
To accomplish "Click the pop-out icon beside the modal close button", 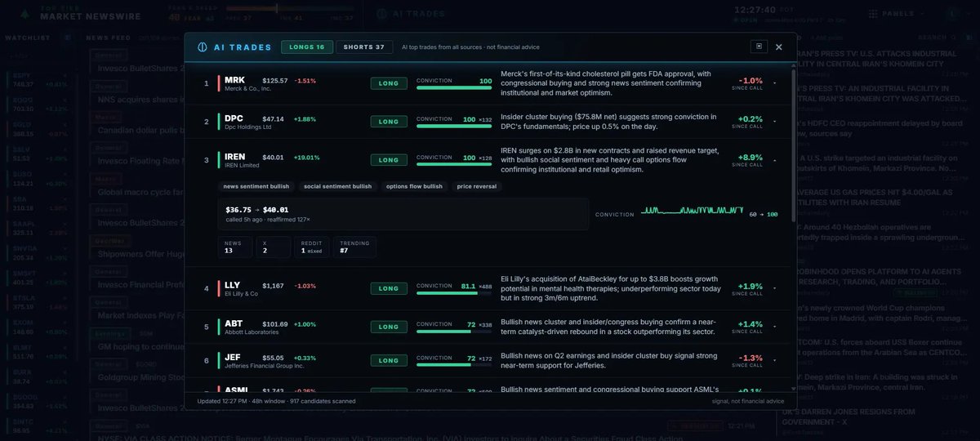I will point(759,47).
